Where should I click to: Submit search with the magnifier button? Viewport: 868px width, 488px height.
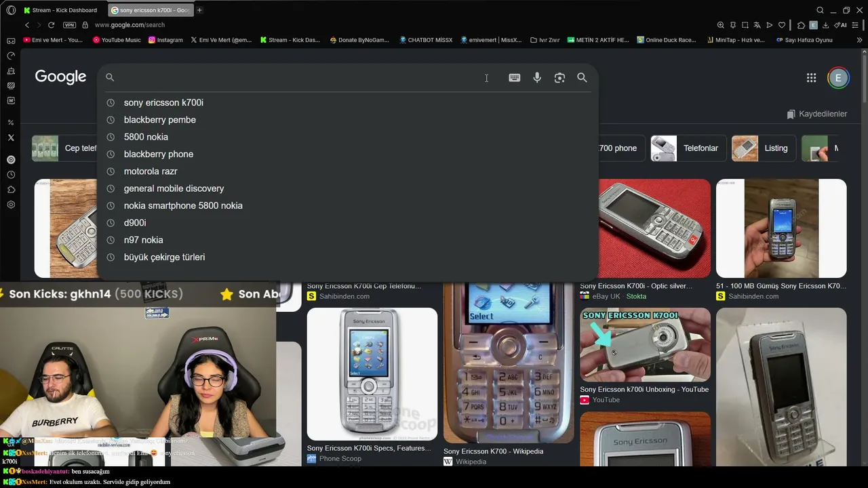coord(582,78)
